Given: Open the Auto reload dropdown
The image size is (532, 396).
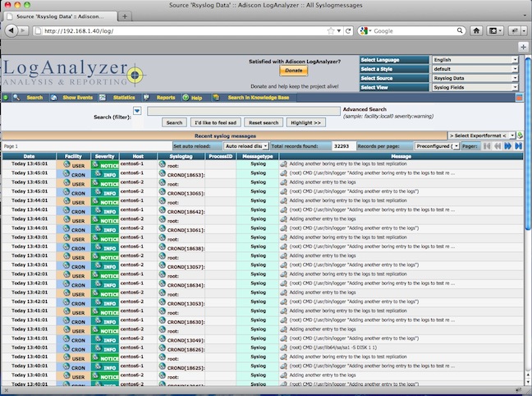Looking at the screenshot, I should (x=246, y=146).
